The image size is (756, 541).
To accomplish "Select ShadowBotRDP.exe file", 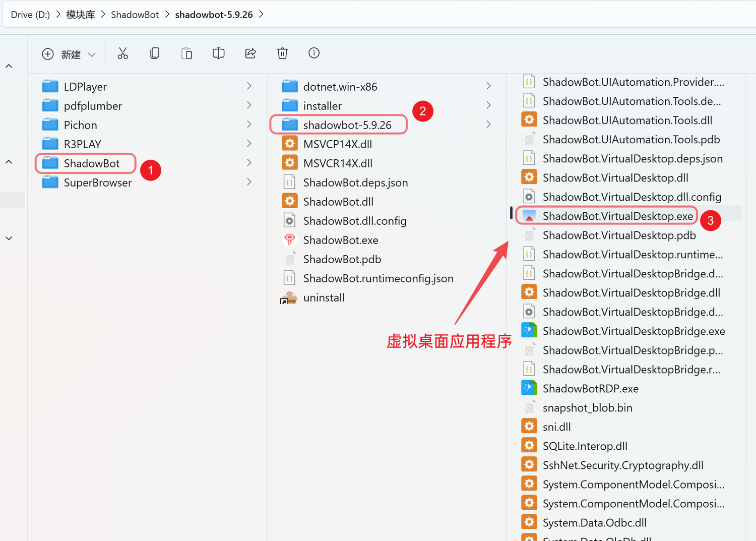I will (580, 389).
